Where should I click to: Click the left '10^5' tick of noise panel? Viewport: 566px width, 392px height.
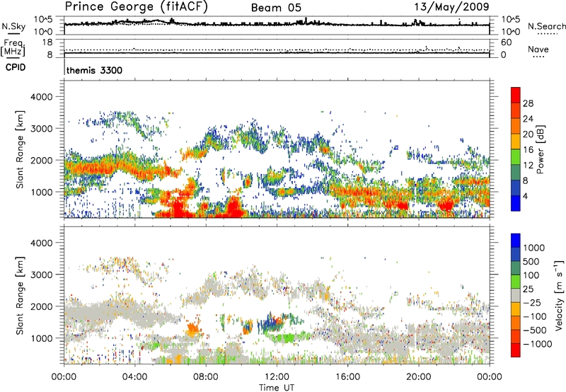tap(43, 19)
